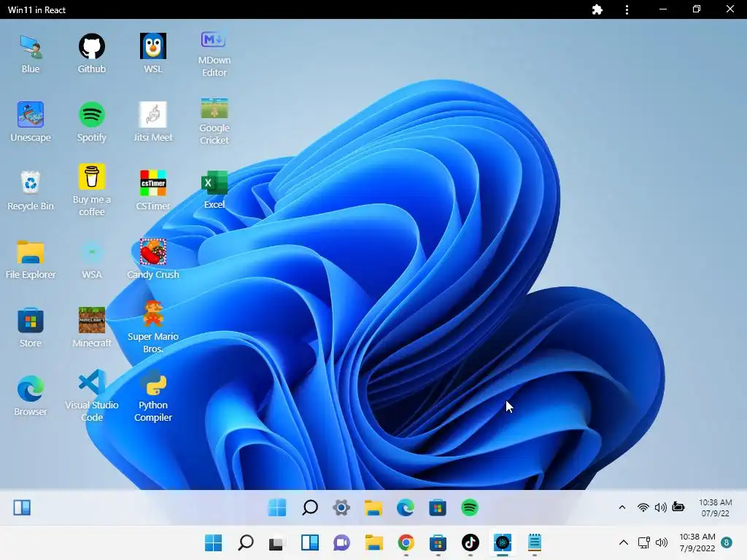Viewport: 747px width, 560px height.
Task: Click the inner taskbar Wi-Fi icon
Action: 643,507
